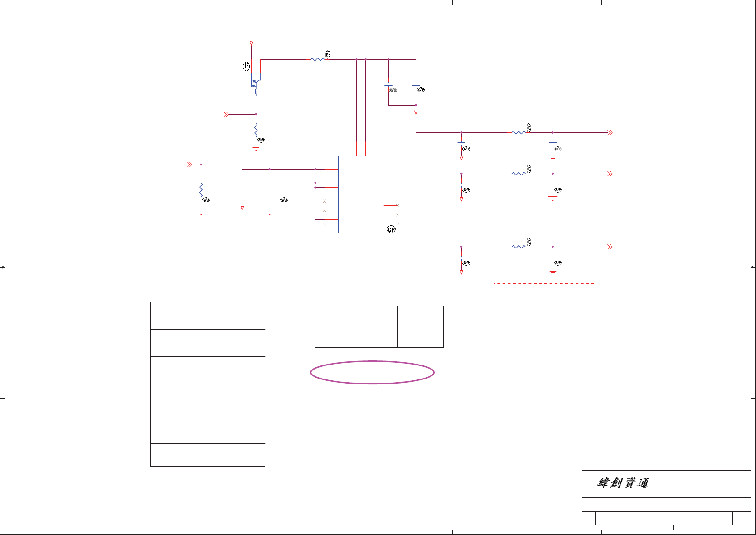Screen dimensions: 756x535
Task: Select the top grounded capacitor inside the dashed box
Action: coord(553,144)
